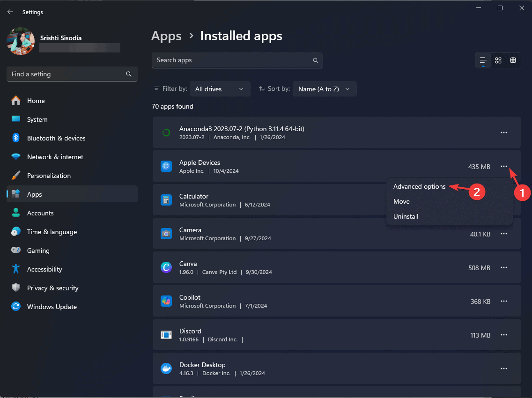Click the 435 MB size value
Viewport: 532px width, 398px height.
coord(479,167)
